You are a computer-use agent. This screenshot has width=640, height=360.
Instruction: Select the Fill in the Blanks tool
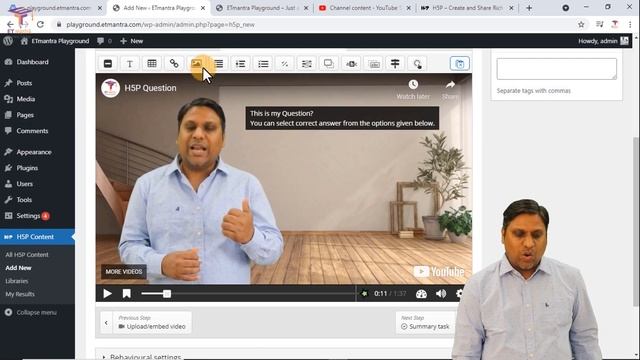(307, 64)
